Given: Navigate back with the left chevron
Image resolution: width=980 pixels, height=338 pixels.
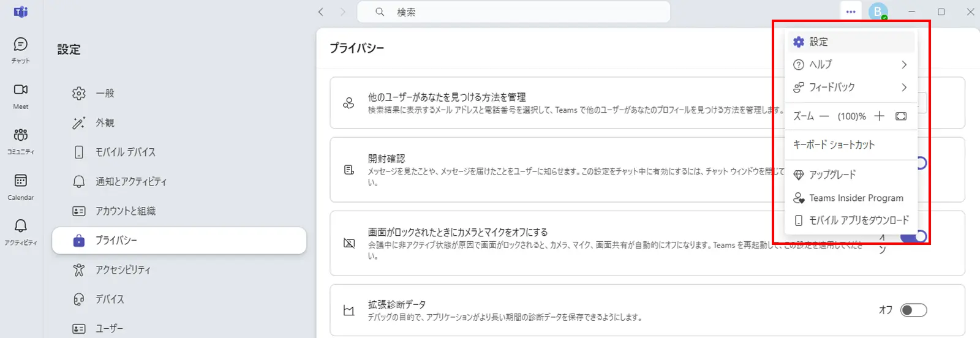Looking at the screenshot, I should (321, 12).
